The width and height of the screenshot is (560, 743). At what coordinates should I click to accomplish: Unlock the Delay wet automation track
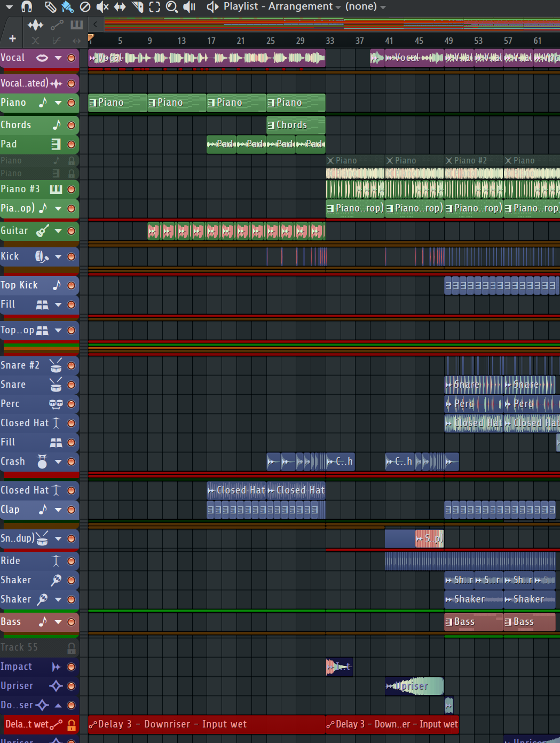pyautogui.click(x=71, y=725)
